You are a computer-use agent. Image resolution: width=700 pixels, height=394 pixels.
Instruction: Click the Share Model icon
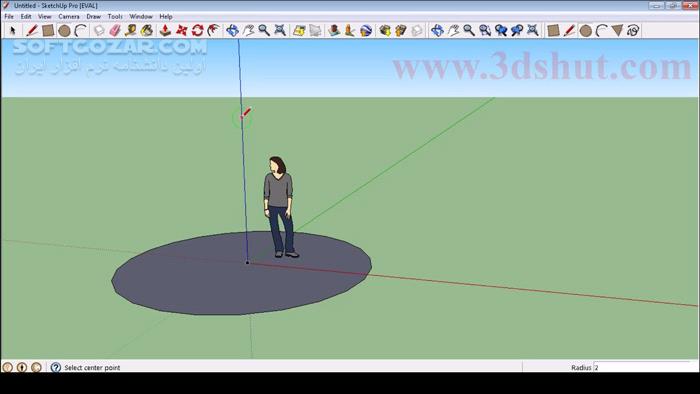pyautogui.click(x=400, y=30)
